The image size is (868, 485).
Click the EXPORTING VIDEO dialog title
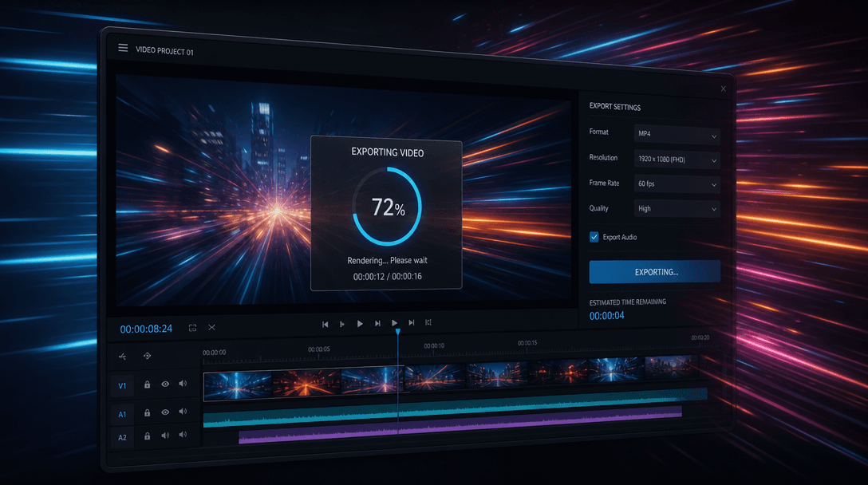coord(388,152)
